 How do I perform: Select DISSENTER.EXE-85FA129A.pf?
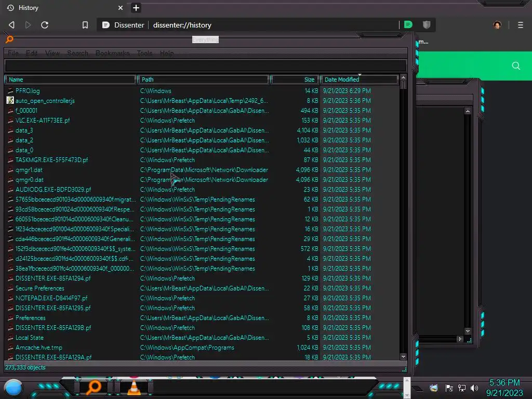tap(54, 357)
